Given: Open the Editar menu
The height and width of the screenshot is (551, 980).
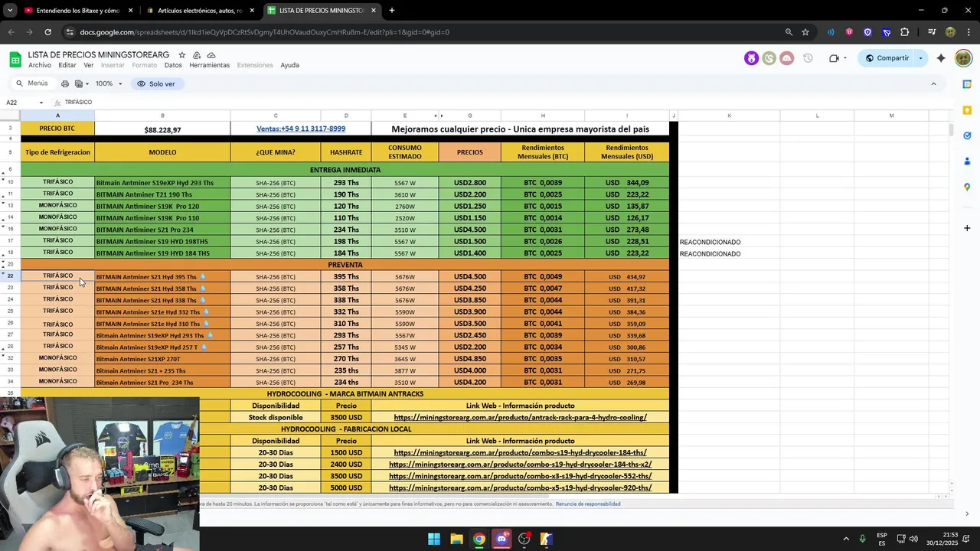Looking at the screenshot, I should tap(67, 65).
